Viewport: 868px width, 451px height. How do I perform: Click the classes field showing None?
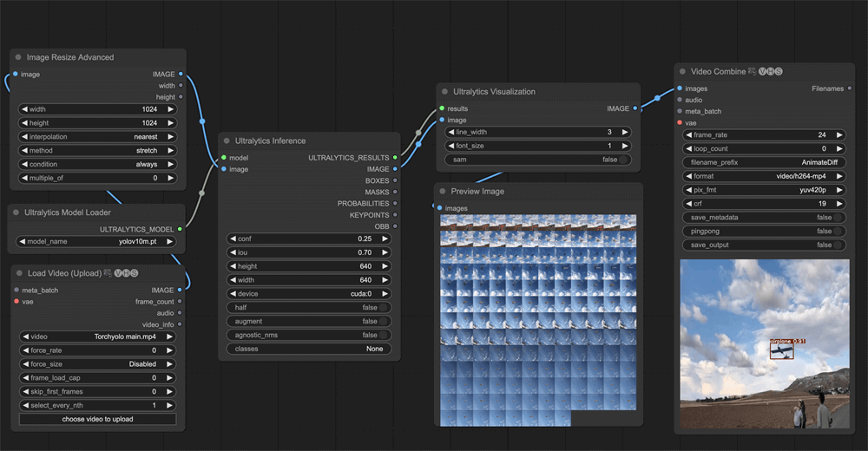coord(309,350)
